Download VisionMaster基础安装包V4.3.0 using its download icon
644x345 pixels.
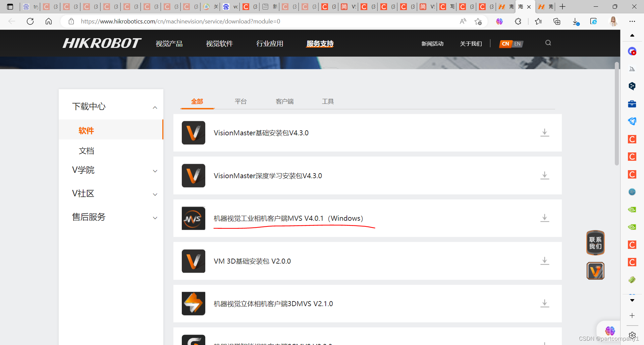tap(545, 133)
